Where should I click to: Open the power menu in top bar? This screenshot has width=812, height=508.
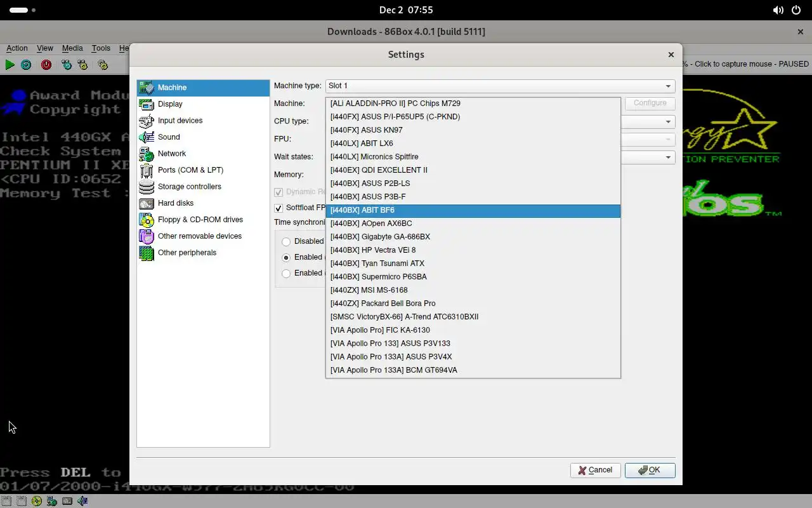coord(796,10)
